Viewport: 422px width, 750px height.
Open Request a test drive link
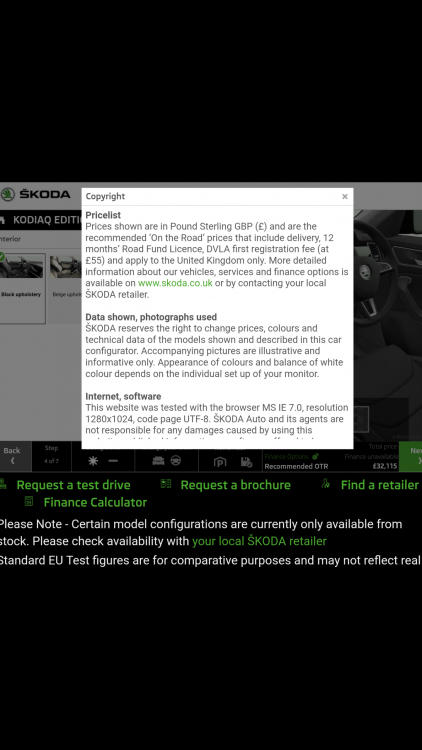[x=73, y=485]
